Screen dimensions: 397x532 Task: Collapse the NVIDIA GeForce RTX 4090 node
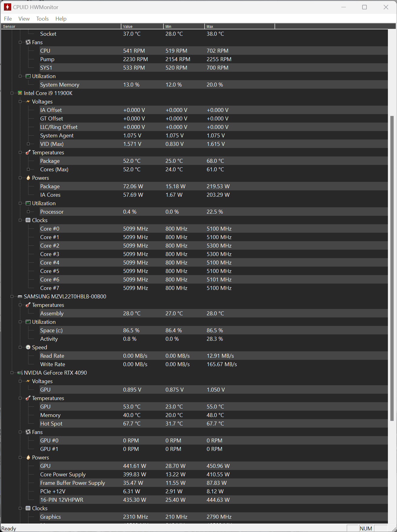12,373
